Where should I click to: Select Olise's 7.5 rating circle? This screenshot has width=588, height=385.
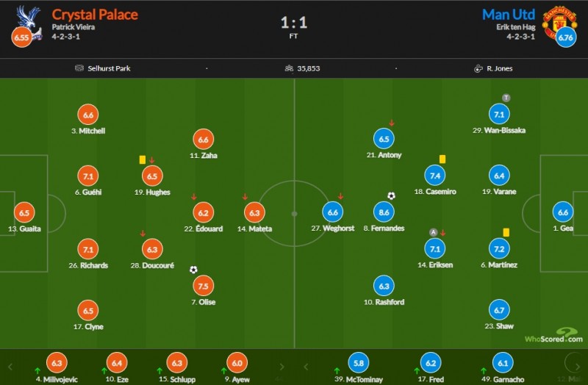pos(204,286)
